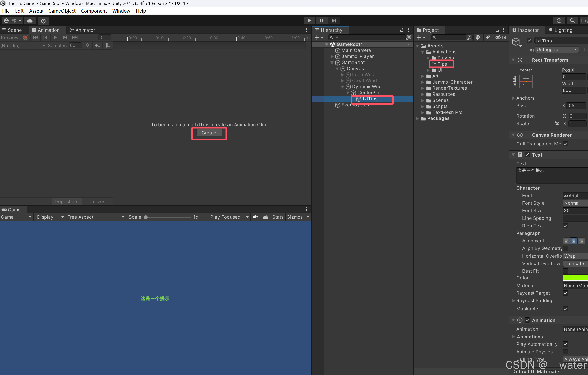Viewport: 588px width, 375px height.
Task: Click the undo history icon
Action: [x=559, y=21]
